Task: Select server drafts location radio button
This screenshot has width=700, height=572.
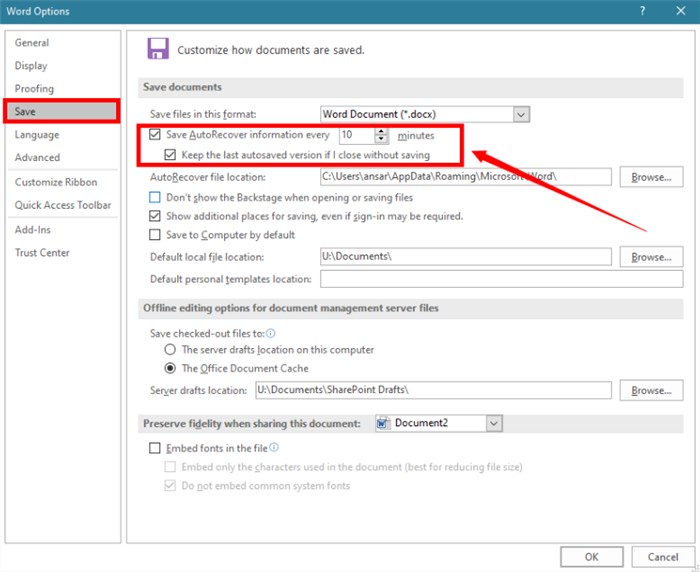Action: coord(170,349)
